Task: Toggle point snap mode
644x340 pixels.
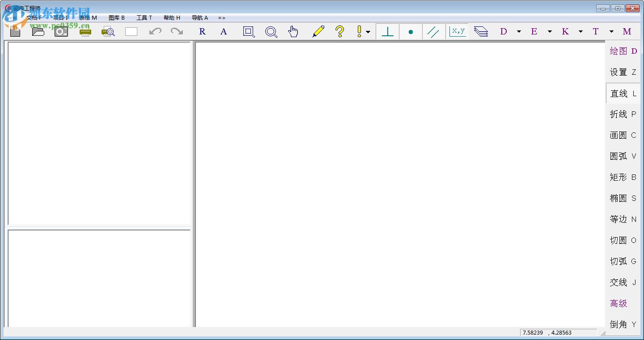Action: pyautogui.click(x=411, y=32)
